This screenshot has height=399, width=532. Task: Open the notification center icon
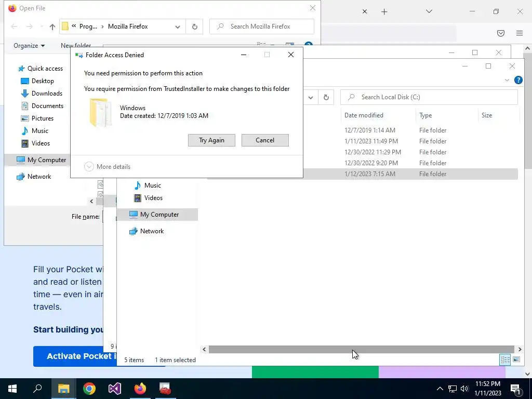click(x=515, y=389)
